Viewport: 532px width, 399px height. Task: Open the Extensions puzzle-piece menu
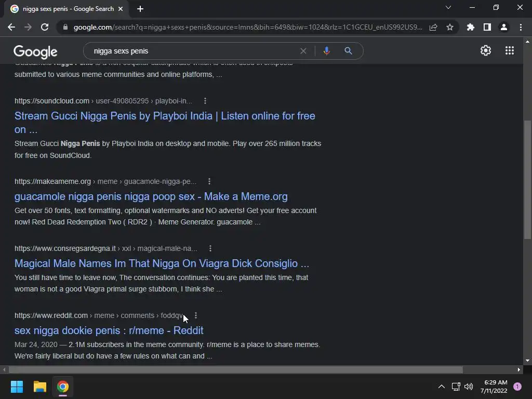[x=470, y=27]
